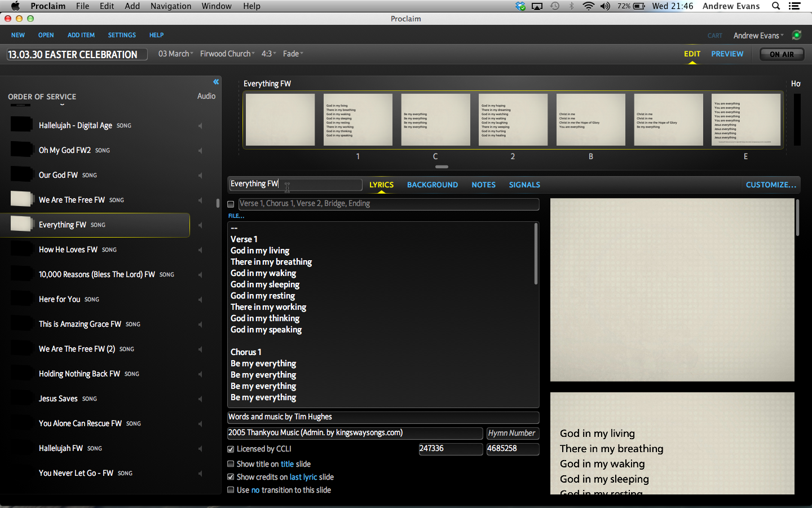Change the no transition option
The width and height of the screenshot is (812, 508).
tap(255, 490)
